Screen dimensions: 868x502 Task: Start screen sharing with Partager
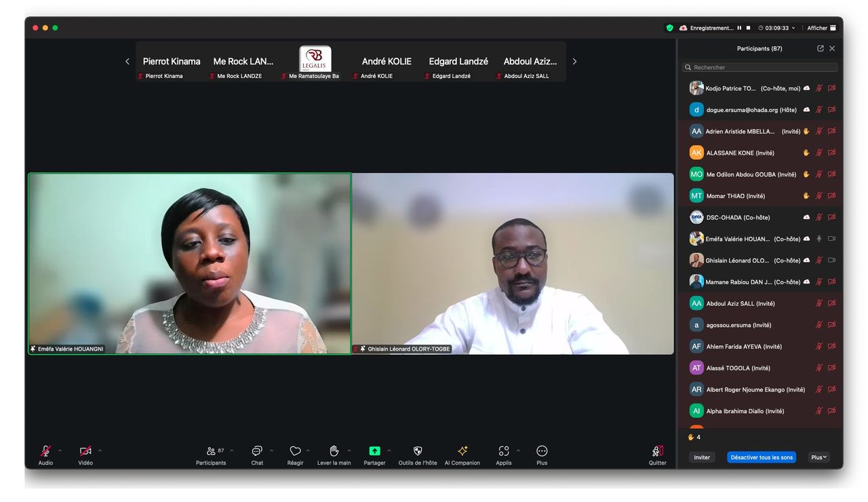(x=374, y=455)
